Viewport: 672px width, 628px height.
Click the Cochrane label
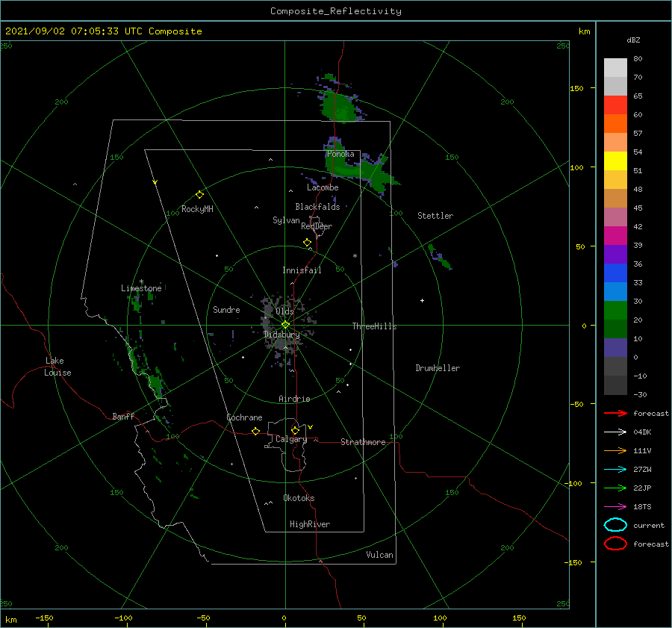pyautogui.click(x=244, y=417)
